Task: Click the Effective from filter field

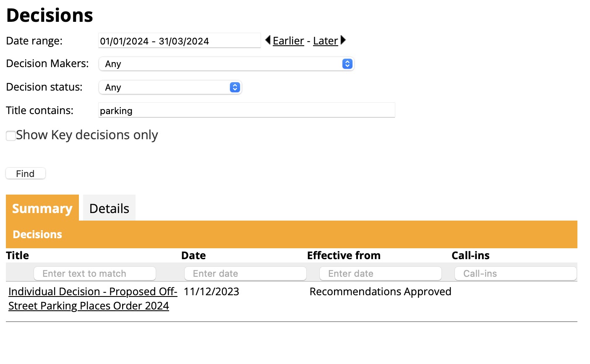Action: [x=380, y=273]
